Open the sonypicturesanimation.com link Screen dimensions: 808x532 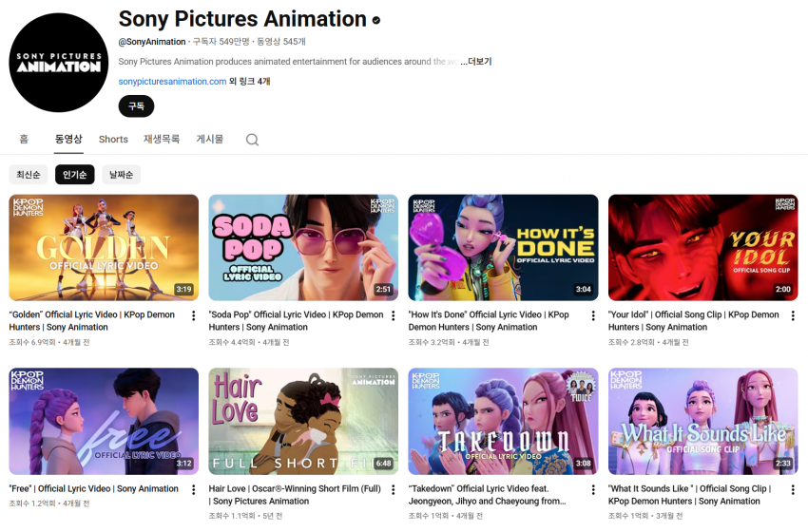click(172, 82)
